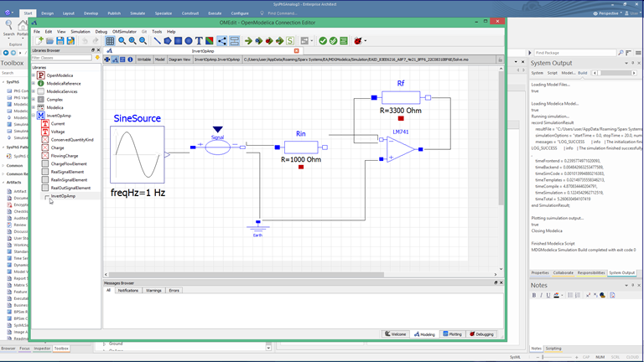This screenshot has width=644, height=362.
Task: Redo the last edit in OMEdit
Action: coord(96,40)
